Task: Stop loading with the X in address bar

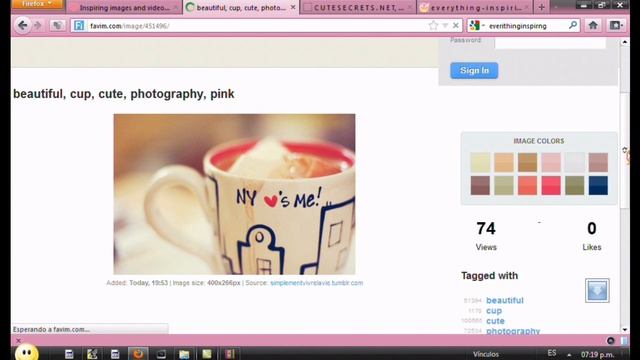Action: [456, 26]
